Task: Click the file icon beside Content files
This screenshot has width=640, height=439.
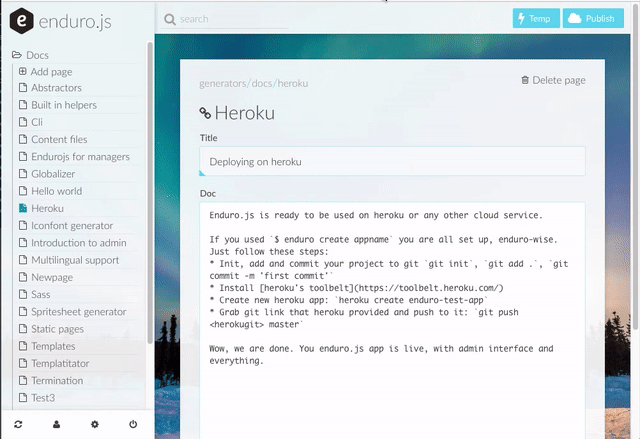Action: point(23,139)
